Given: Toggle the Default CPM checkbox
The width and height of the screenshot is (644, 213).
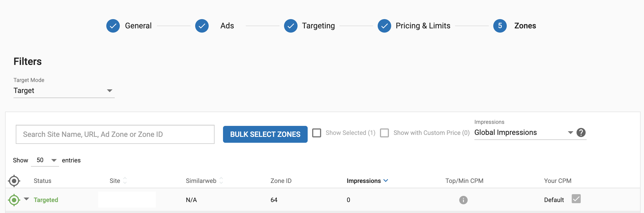Looking at the screenshot, I should 576,199.
